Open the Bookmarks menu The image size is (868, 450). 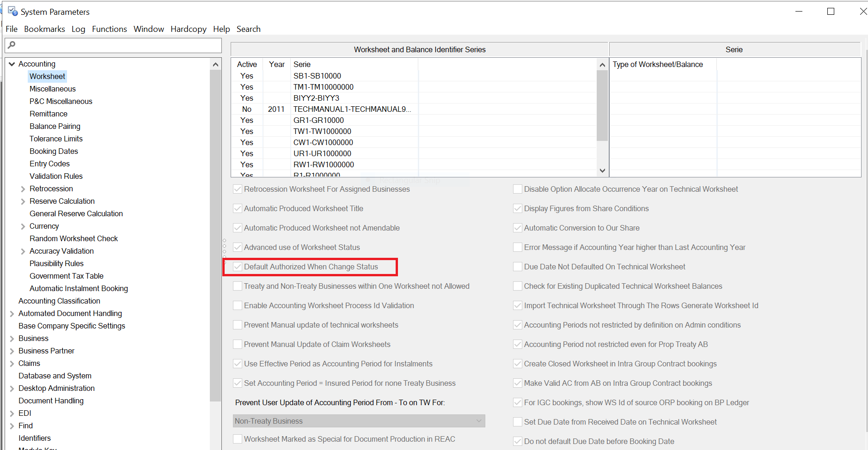[x=44, y=29]
